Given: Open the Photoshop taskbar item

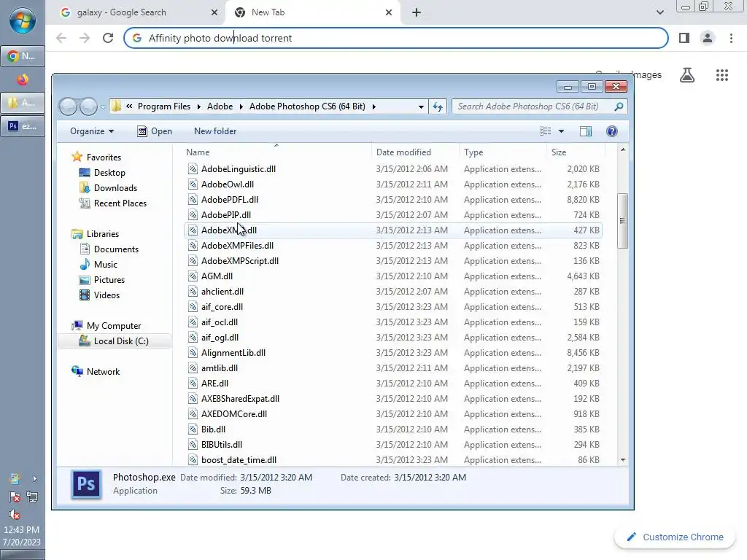Looking at the screenshot, I should tap(23, 126).
